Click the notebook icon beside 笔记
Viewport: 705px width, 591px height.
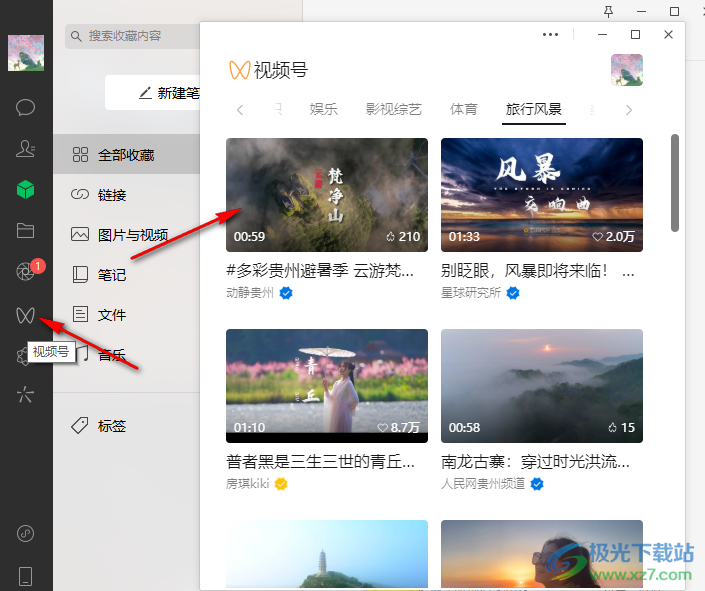tap(80, 274)
